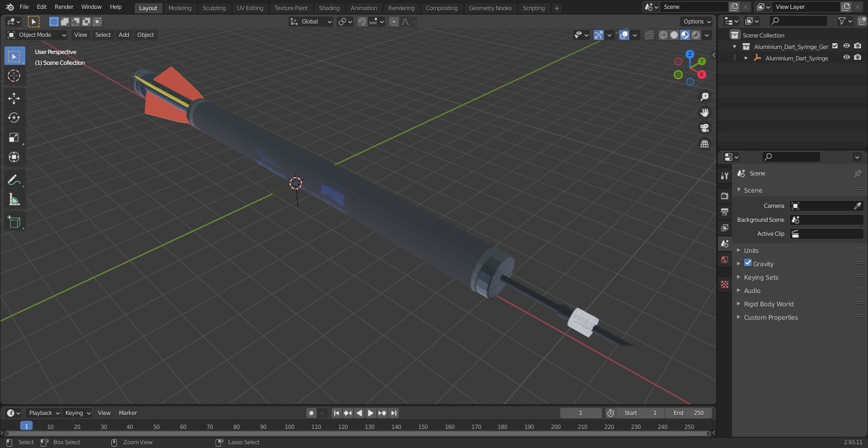
Task: Click the red X axis on navigation gizmo
Action: click(x=702, y=74)
